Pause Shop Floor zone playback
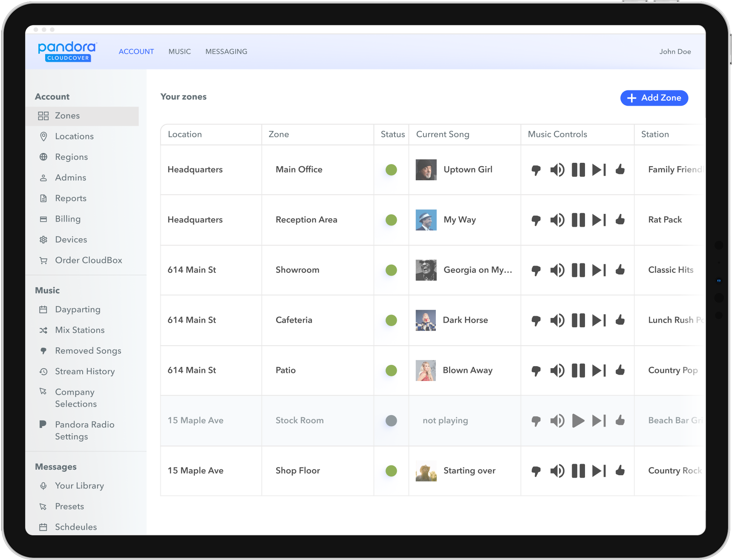Viewport: 732px width, 560px height. coord(578,471)
